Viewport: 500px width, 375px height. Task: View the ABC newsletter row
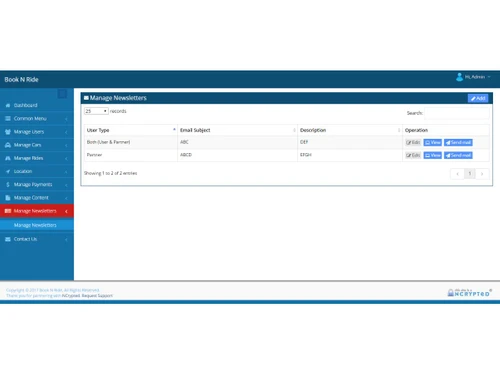coord(433,143)
